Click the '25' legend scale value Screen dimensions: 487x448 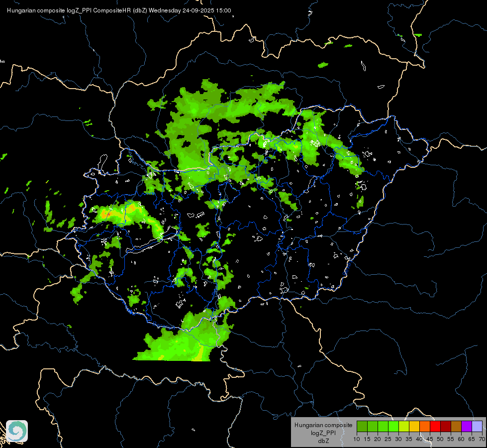click(x=388, y=440)
